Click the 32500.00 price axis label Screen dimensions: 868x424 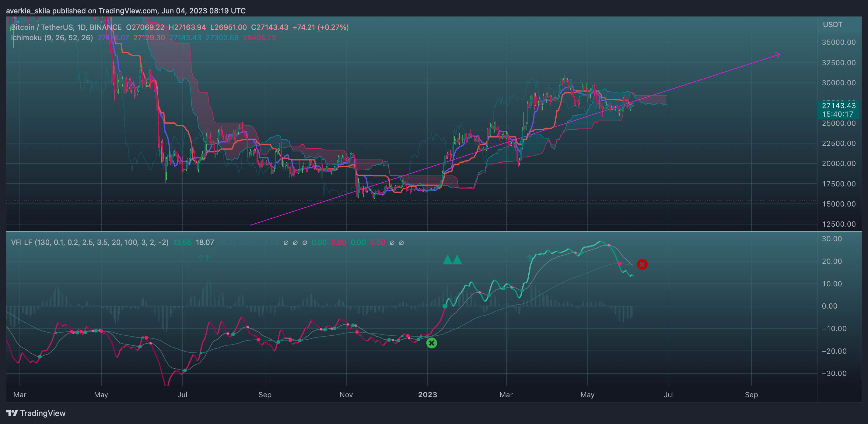[839, 63]
